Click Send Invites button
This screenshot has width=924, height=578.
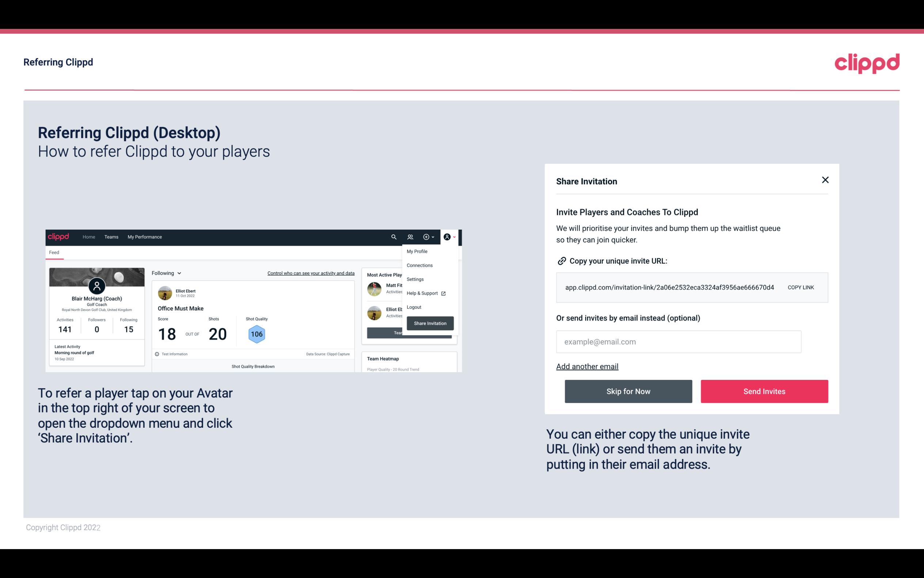pos(764,391)
